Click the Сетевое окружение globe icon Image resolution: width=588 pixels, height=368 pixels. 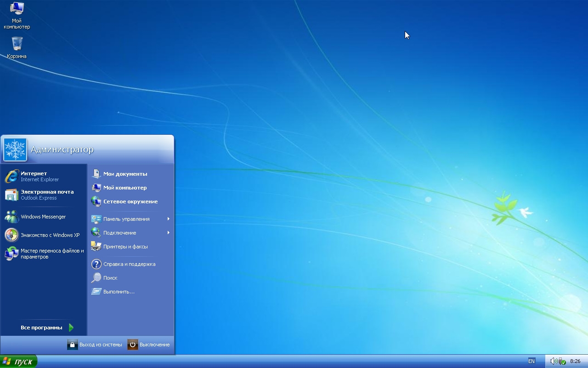coord(96,201)
